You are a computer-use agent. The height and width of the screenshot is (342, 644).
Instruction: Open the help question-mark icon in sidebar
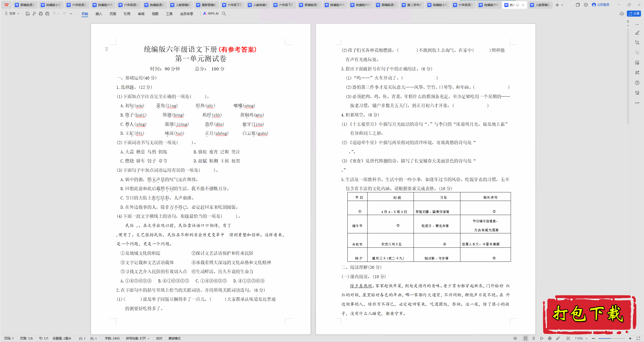point(637,83)
